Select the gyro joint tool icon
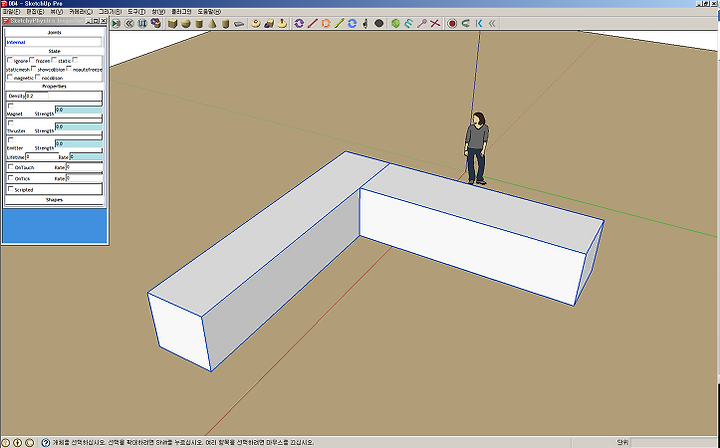 (x=366, y=23)
